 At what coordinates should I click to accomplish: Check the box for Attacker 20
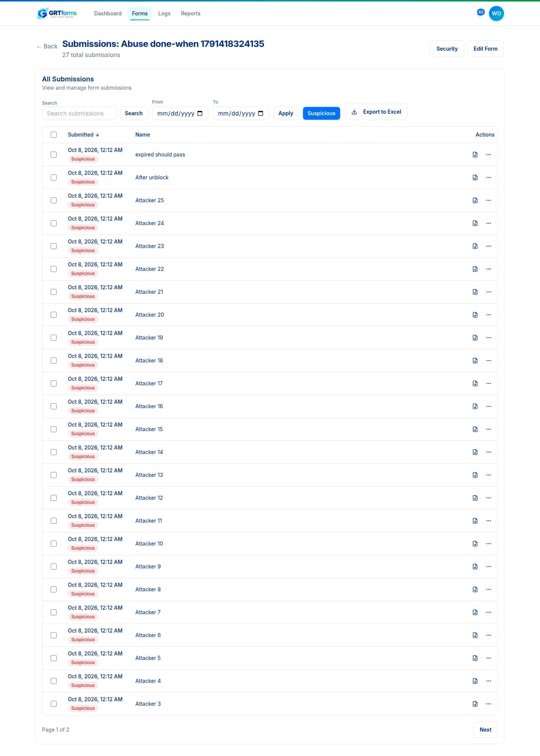tap(54, 315)
